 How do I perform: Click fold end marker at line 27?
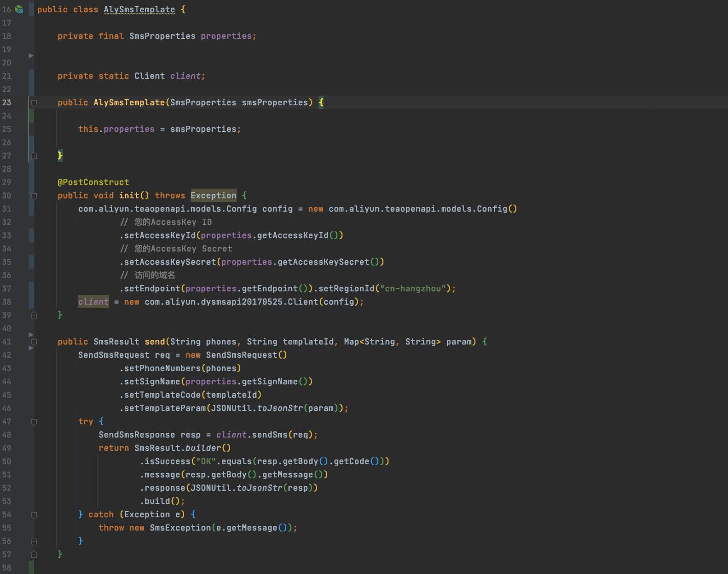[x=34, y=155]
